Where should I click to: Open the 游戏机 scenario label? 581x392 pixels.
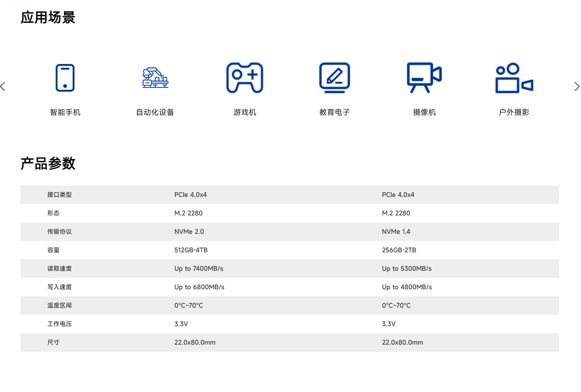click(x=245, y=112)
